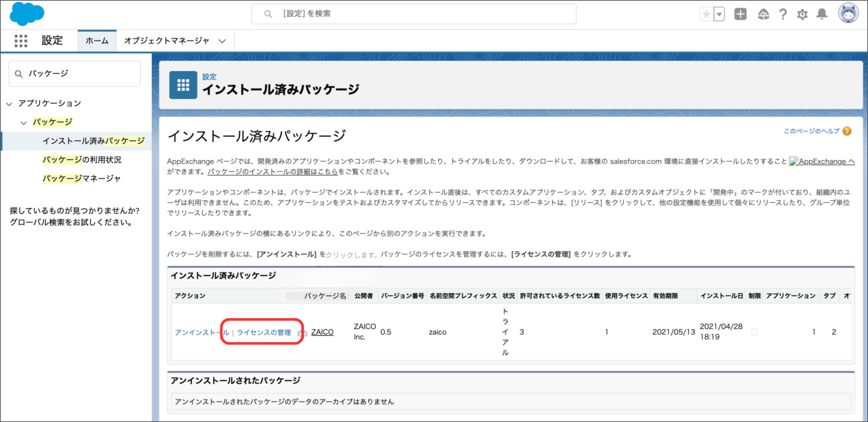868x422 pixels.
Task: Click the 2021/04/28 18:19 install date cell
Action: point(722,332)
